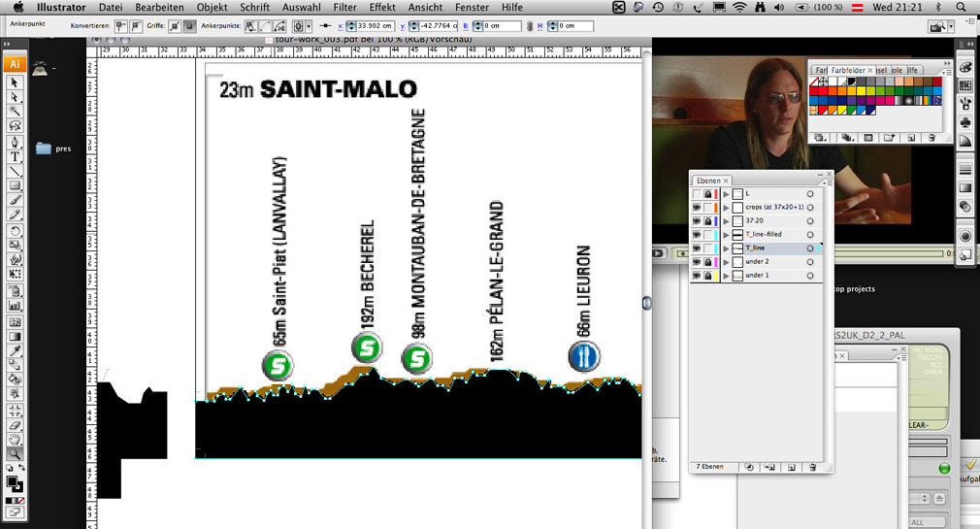Open the Objekt menu

click(212, 7)
